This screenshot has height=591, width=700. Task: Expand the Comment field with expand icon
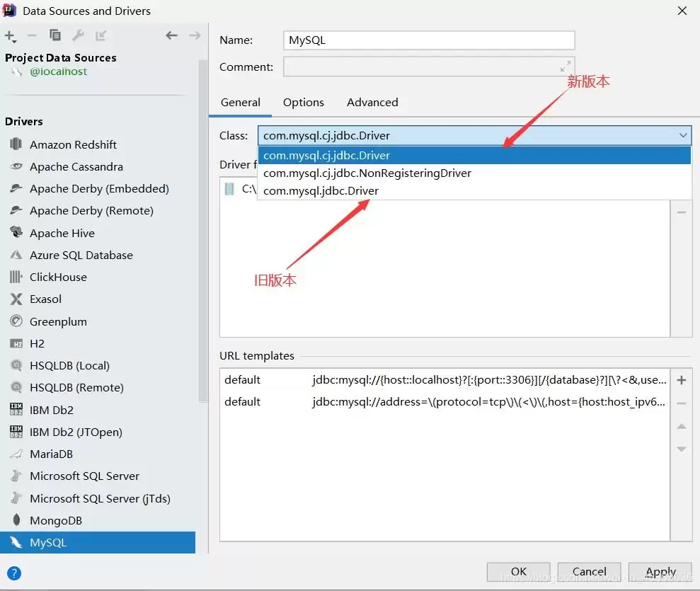pyautogui.click(x=566, y=67)
